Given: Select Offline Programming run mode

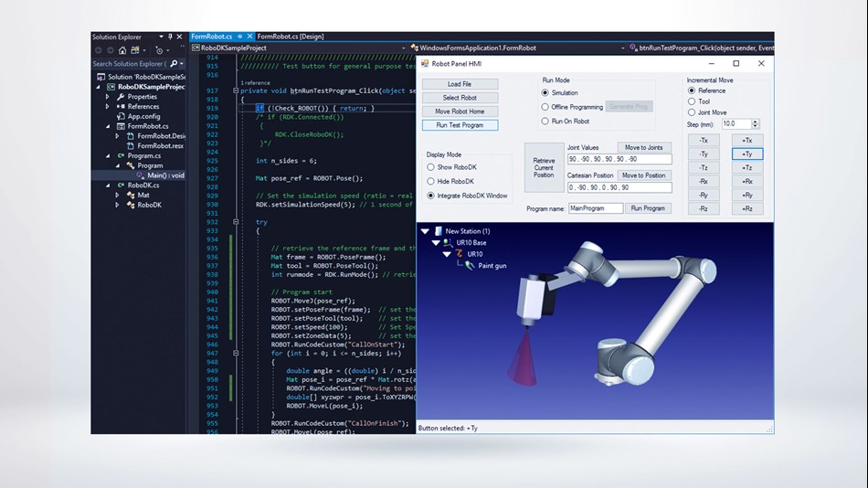Looking at the screenshot, I should click(x=545, y=107).
